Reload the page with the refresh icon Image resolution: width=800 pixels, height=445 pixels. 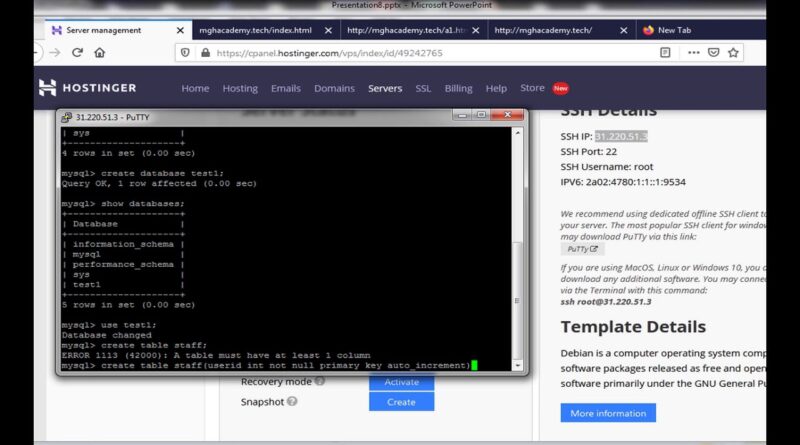[x=77, y=53]
